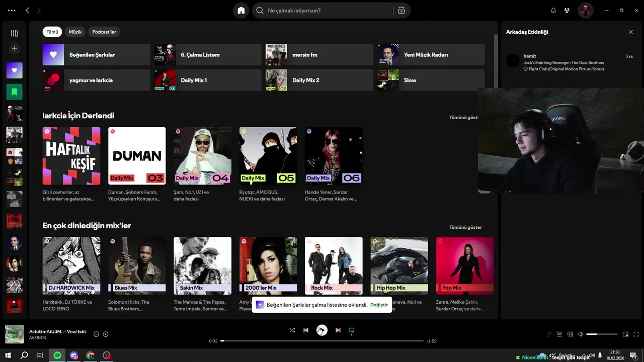Viewport: 644px width, 362px height.
Task: Open the three-dots app menu
Action: pyautogui.click(x=12, y=11)
